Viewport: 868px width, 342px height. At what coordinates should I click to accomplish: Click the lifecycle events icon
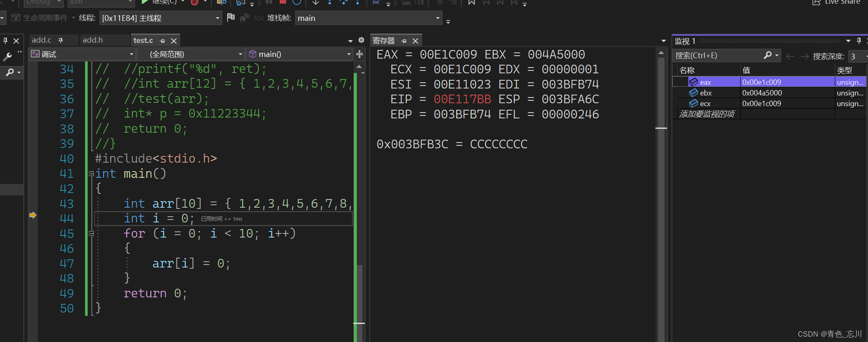tap(16, 18)
